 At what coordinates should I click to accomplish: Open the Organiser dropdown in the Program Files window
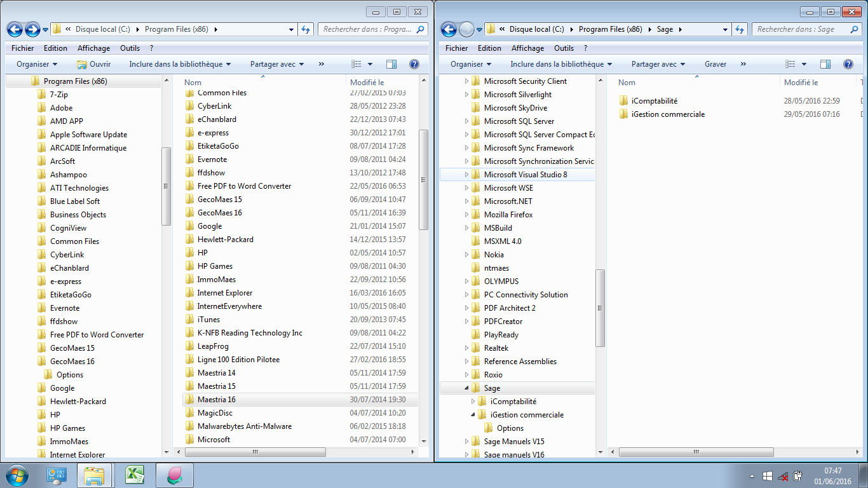(x=37, y=64)
